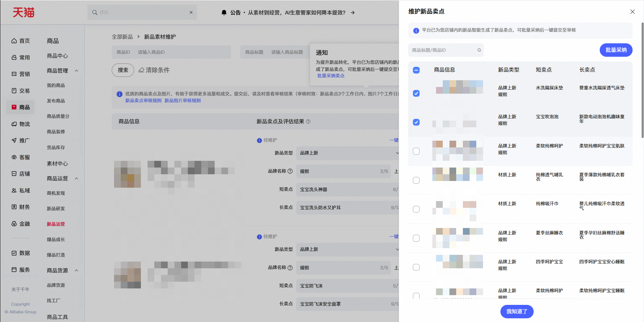Toggle the select-all checkbox in table header
644x322 pixels.
coord(416,70)
